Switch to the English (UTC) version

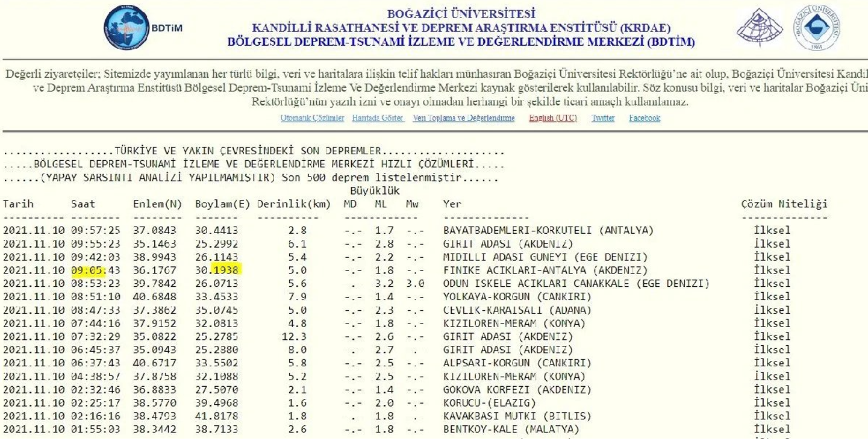553,118
